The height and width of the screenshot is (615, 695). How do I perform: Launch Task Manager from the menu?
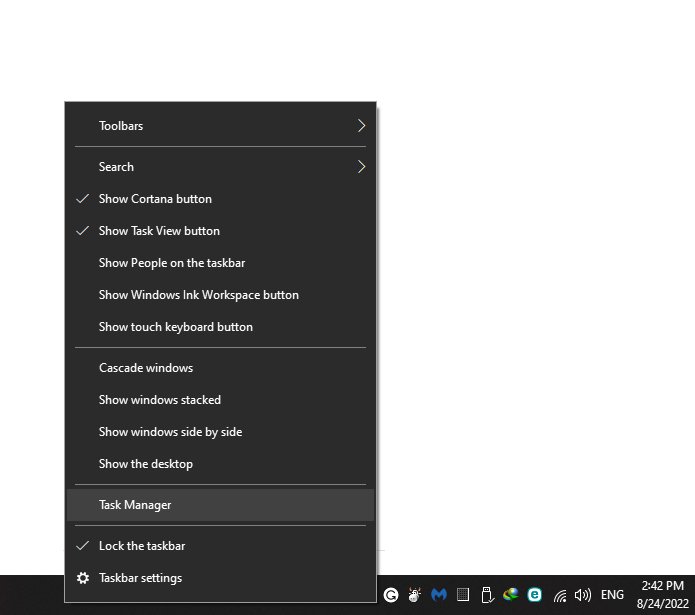[220, 505]
